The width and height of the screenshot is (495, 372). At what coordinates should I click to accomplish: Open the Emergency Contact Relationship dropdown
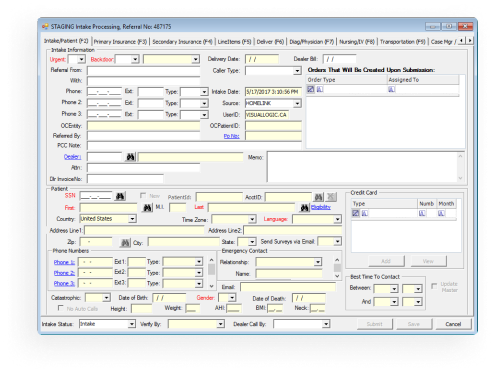point(318,262)
